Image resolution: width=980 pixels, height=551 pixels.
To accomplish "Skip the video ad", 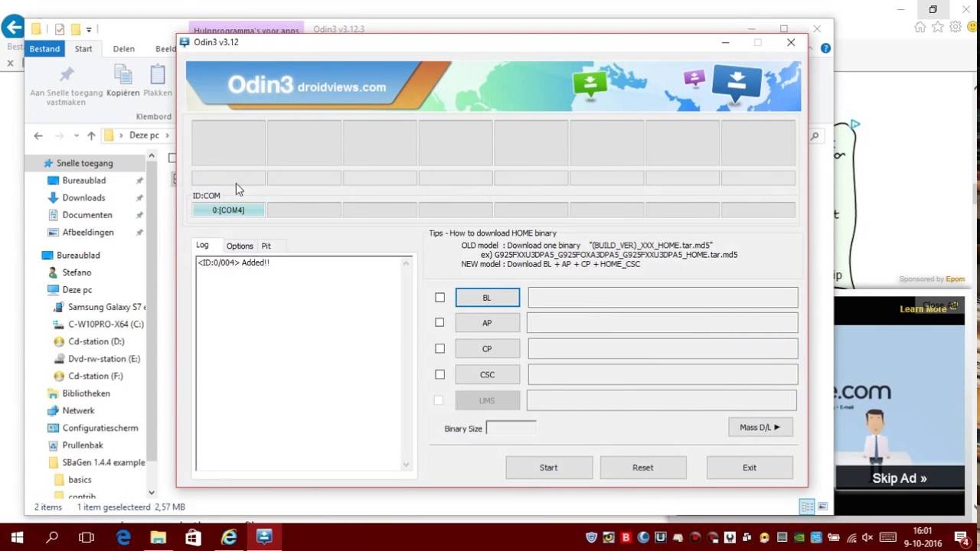I will [900, 478].
